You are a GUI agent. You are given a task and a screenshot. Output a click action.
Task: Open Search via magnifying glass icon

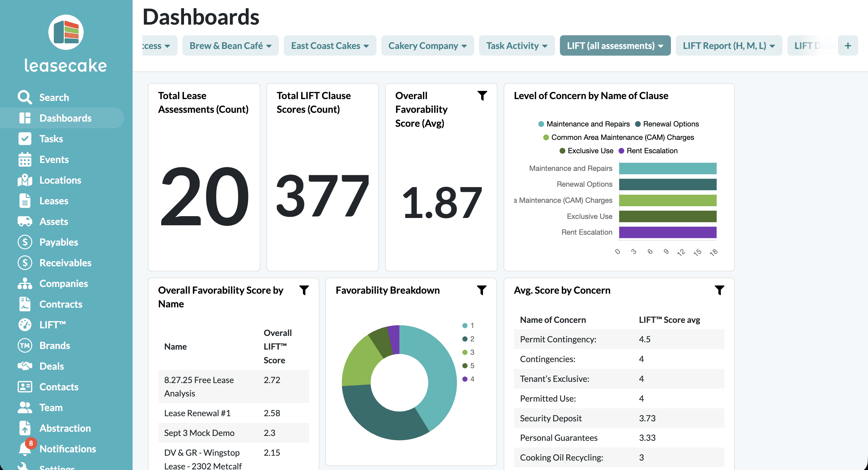(25, 97)
